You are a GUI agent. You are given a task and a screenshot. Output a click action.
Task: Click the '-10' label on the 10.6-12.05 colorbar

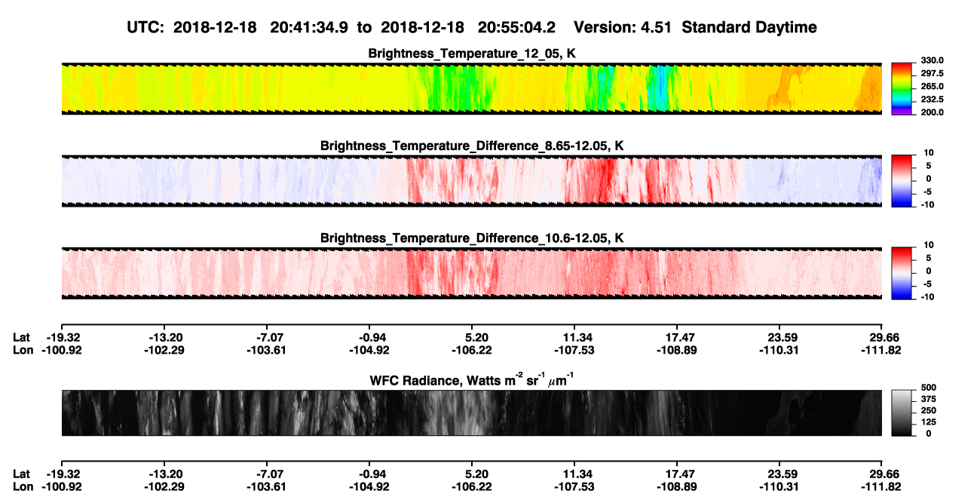[926, 297]
